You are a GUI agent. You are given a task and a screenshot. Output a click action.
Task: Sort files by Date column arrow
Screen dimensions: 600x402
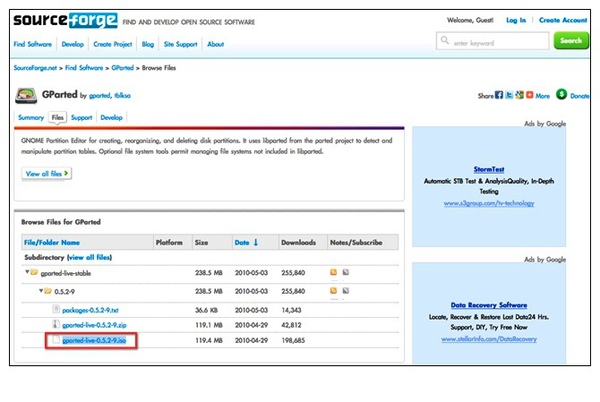pos(256,242)
